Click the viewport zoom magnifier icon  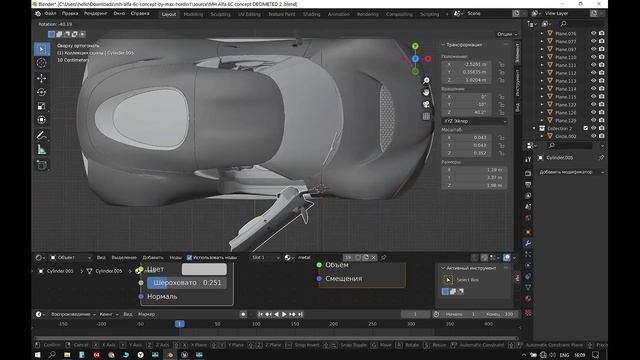426,80
